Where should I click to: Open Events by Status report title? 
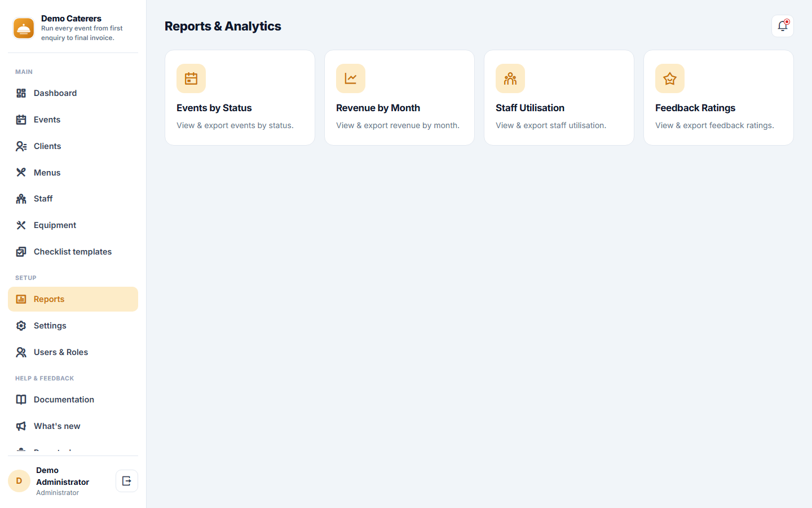tap(214, 108)
